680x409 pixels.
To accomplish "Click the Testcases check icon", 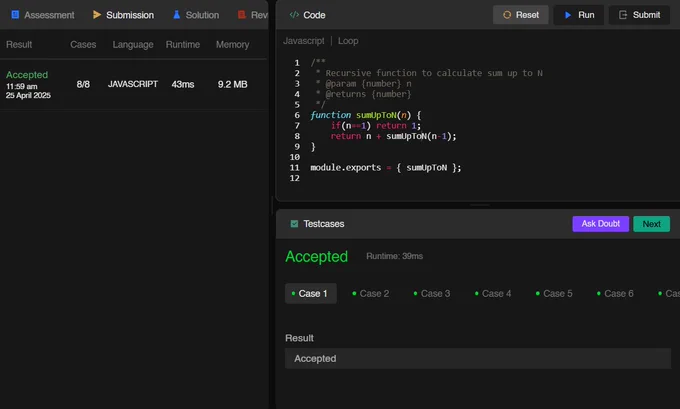I will (x=294, y=224).
